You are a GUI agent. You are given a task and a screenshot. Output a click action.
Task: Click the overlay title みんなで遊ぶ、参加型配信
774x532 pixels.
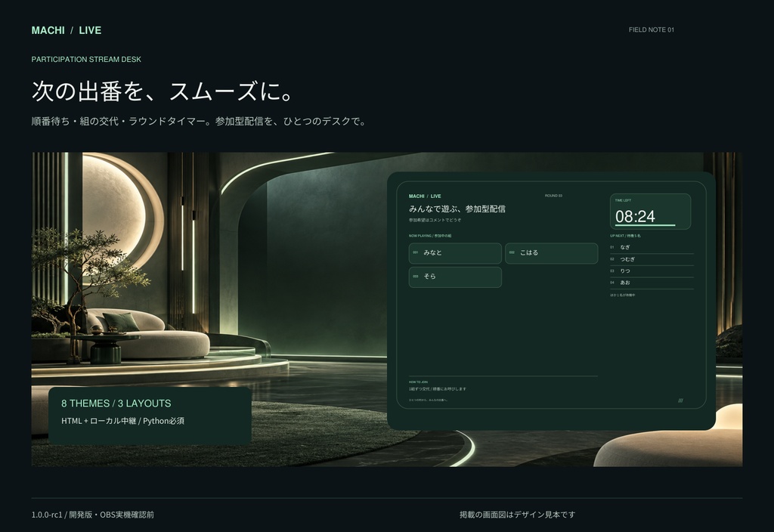click(457, 209)
